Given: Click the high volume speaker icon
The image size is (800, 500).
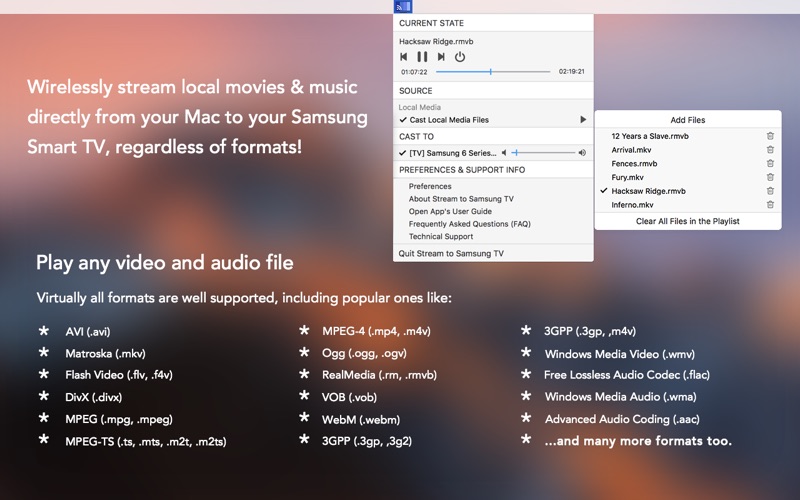Looking at the screenshot, I should [x=582, y=153].
